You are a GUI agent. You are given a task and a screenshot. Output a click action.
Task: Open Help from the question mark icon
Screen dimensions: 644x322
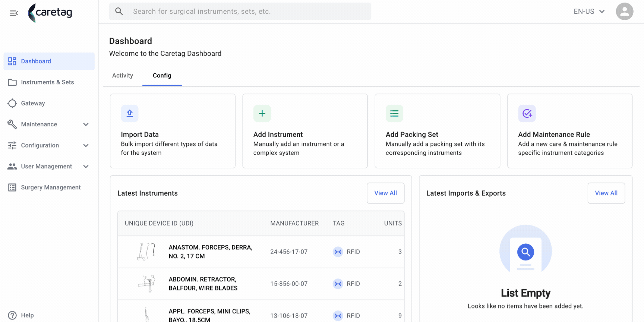[x=12, y=315]
